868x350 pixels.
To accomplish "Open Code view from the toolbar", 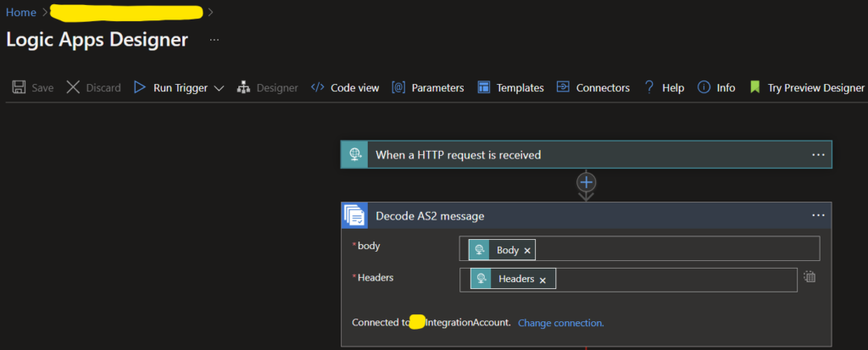I will pyautogui.click(x=345, y=87).
